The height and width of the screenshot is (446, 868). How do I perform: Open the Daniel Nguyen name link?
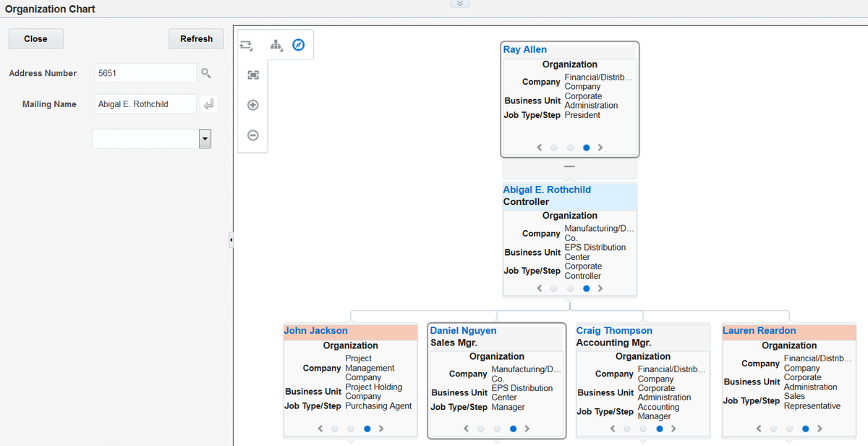coord(464,331)
